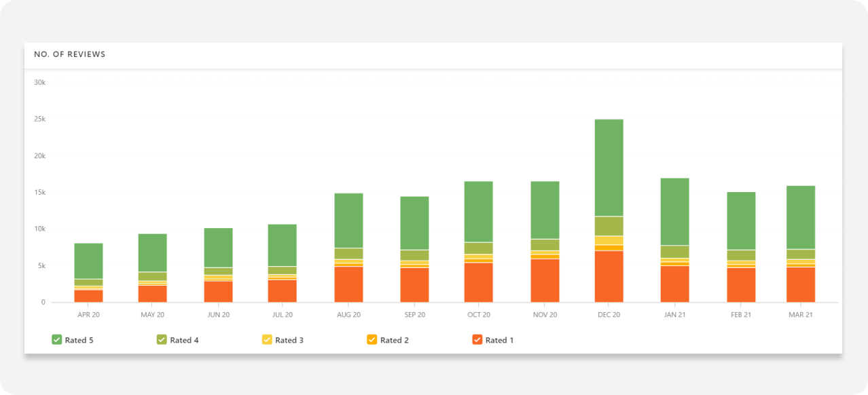
Task: Disable the Rated 3 series checkbox
Action: tap(267, 339)
